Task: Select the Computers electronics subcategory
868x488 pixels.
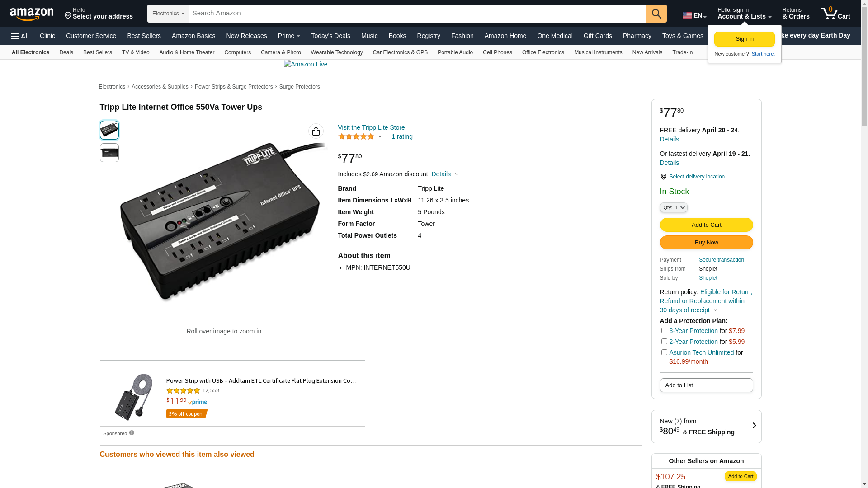Action: tap(237, 52)
